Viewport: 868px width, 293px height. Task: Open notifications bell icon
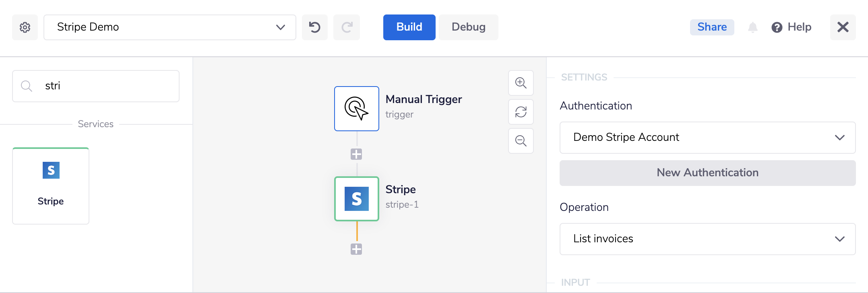pyautogui.click(x=752, y=27)
